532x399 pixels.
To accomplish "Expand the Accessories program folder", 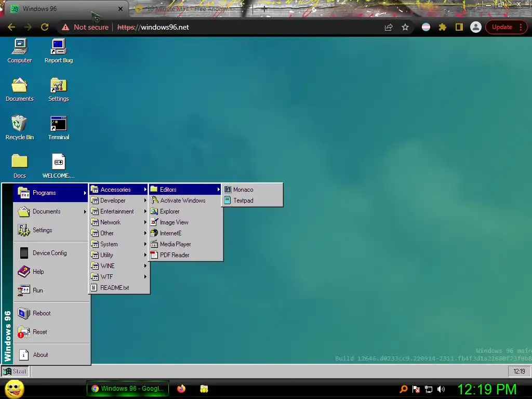I will [119, 189].
